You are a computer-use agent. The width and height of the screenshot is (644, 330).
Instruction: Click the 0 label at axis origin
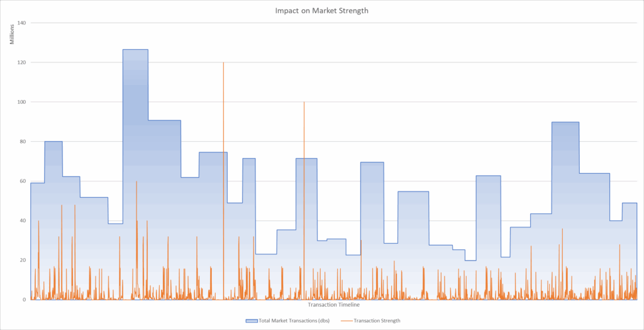point(25,300)
